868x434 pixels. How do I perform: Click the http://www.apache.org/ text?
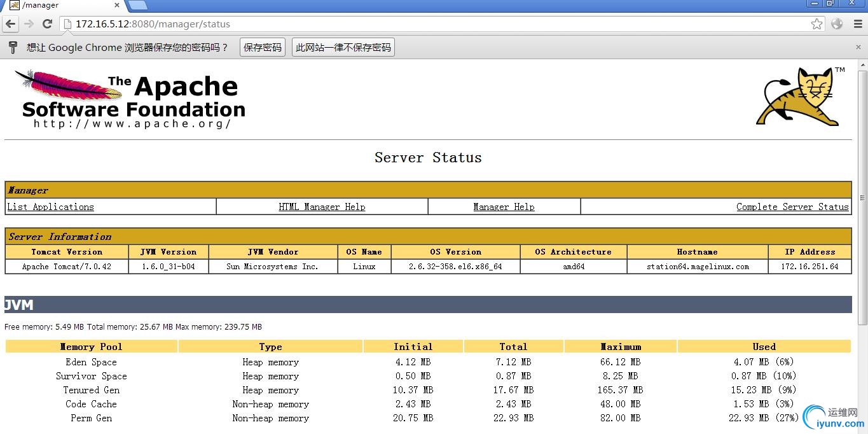click(132, 123)
